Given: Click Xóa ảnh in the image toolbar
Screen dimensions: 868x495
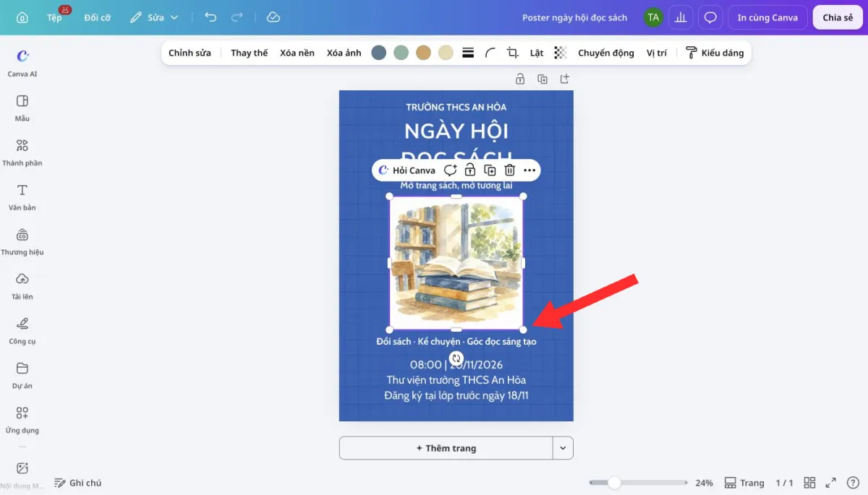Looking at the screenshot, I should (344, 53).
